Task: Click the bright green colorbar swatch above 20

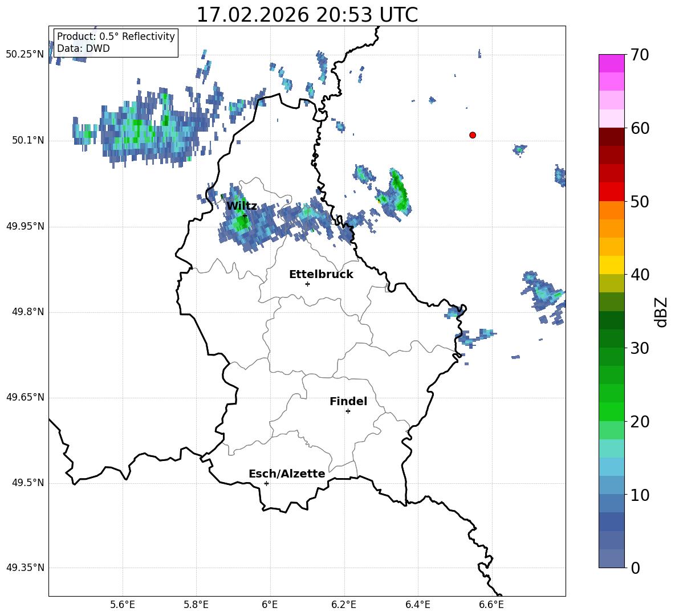Action: tap(611, 411)
